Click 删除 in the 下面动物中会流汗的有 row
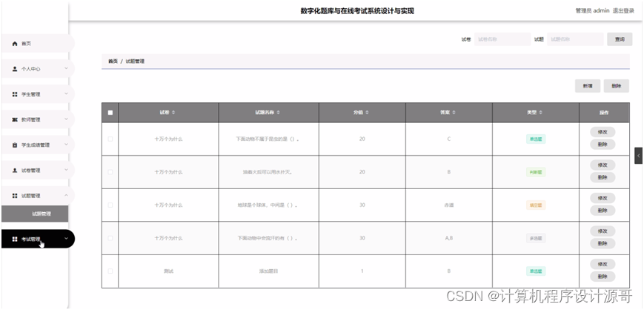Viewport: 644px width, 310px height. click(602, 243)
